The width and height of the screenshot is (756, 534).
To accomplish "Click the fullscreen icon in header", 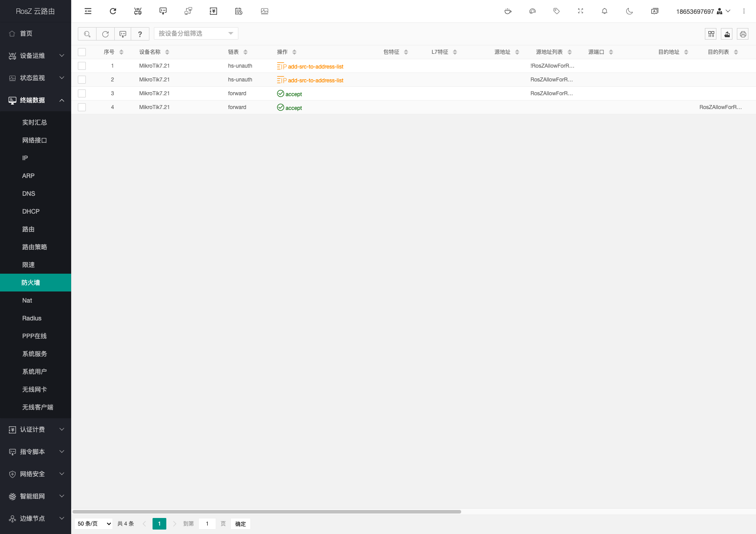I will (x=580, y=11).
